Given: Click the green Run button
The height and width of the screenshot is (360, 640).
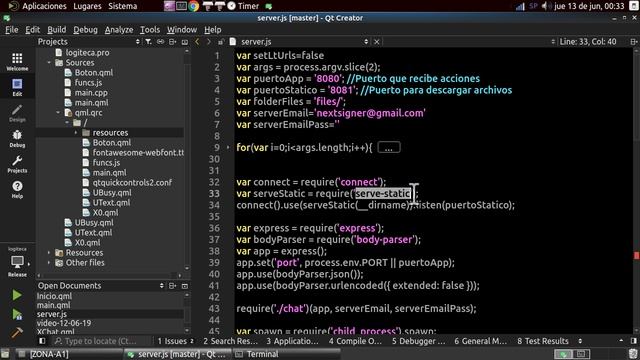Looking at the screenshot, I should tap(17, 295).
